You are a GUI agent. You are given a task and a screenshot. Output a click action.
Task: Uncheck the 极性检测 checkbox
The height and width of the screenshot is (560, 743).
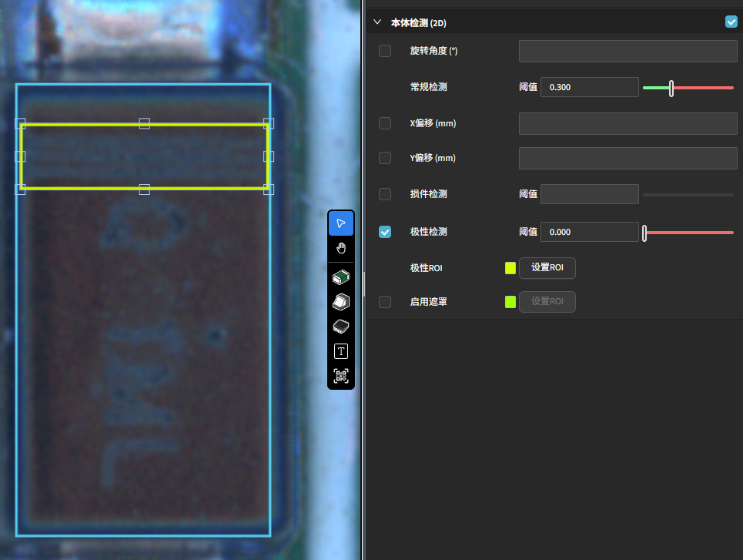[385, 232]
